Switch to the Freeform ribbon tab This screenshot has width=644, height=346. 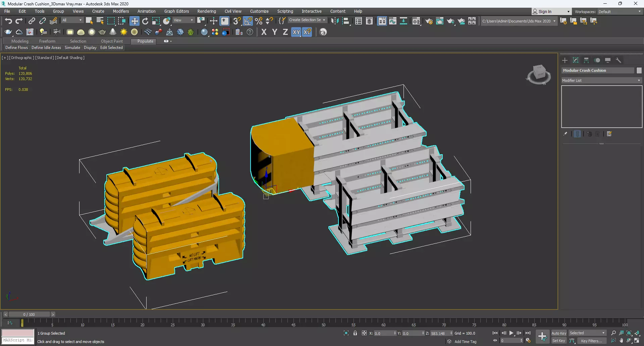click(47, 41)
